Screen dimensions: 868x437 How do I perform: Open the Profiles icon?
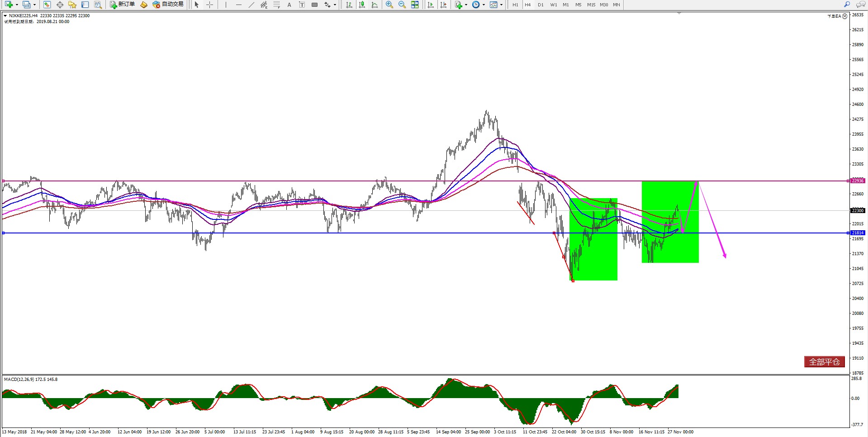[27, 5]
